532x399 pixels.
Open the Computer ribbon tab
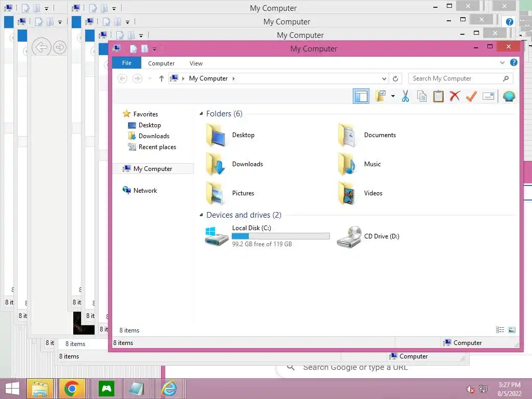pyautogui.click(x=161, y=63)
